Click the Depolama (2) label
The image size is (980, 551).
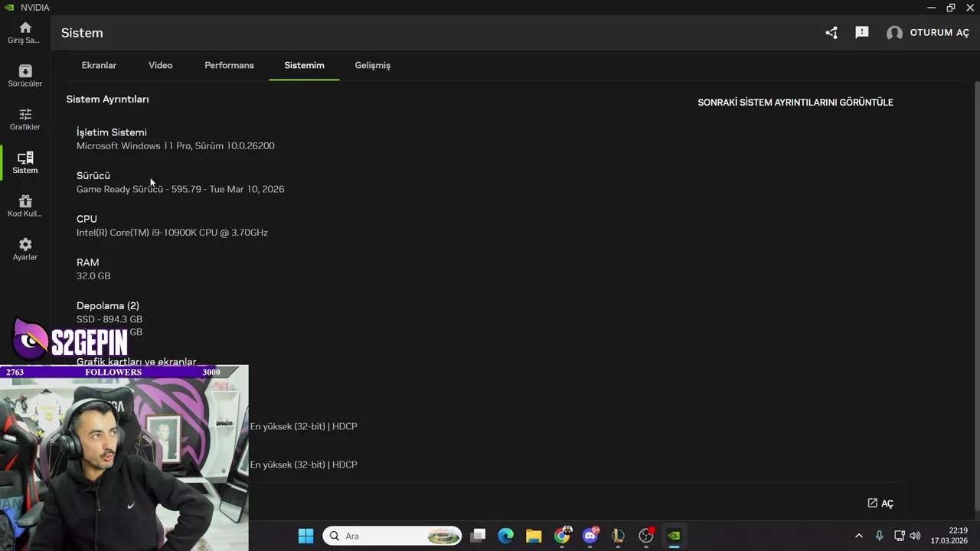(108, 305)
